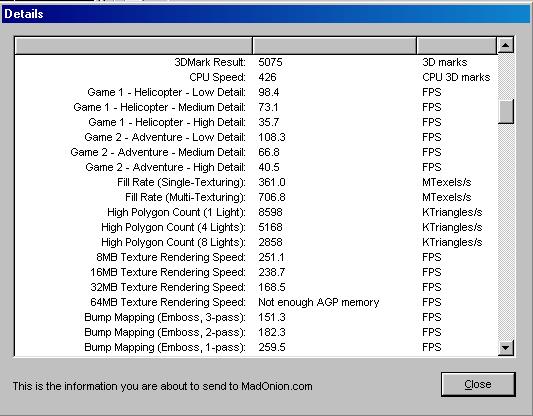Click the Close button
533x416 pixels.
[478, 384]
